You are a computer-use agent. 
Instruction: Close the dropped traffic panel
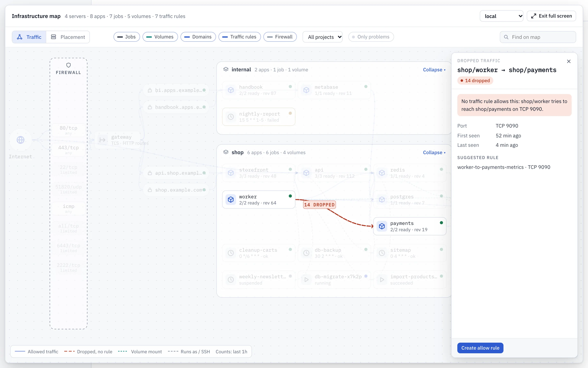[x=569, y=61]
